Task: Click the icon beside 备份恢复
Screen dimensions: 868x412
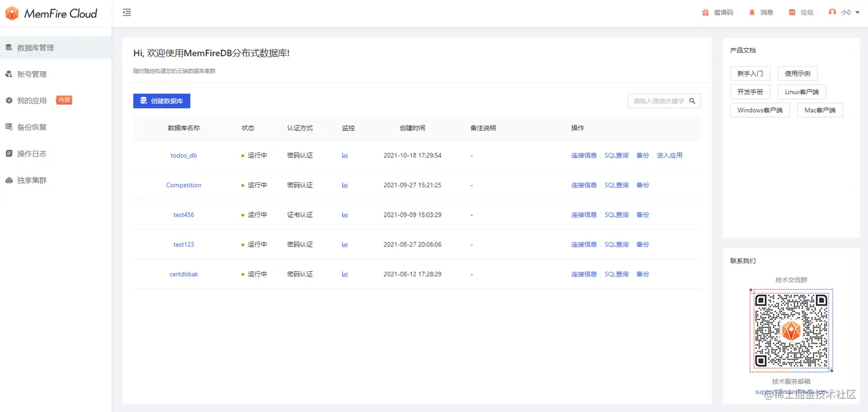Action: (9, 127)
